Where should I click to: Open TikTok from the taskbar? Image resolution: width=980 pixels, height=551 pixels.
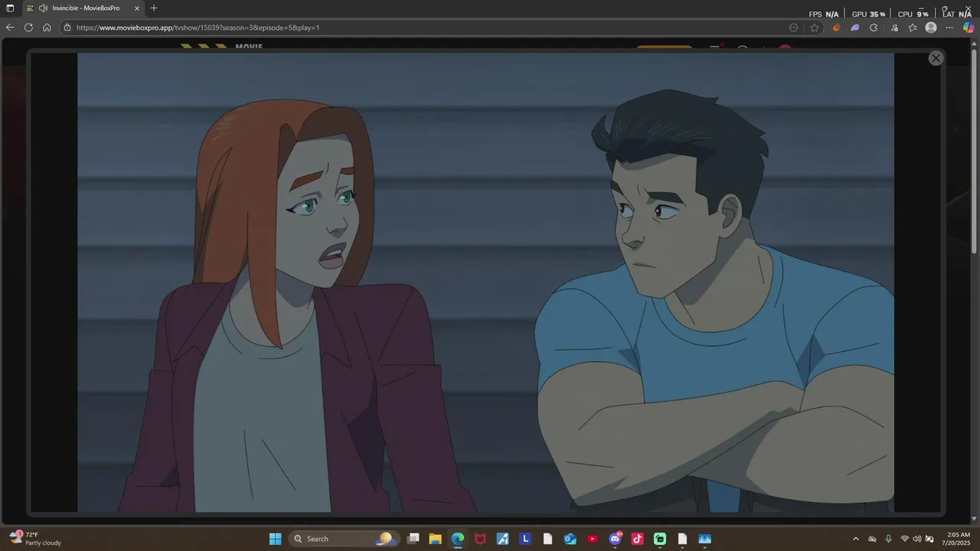(637, 539)
